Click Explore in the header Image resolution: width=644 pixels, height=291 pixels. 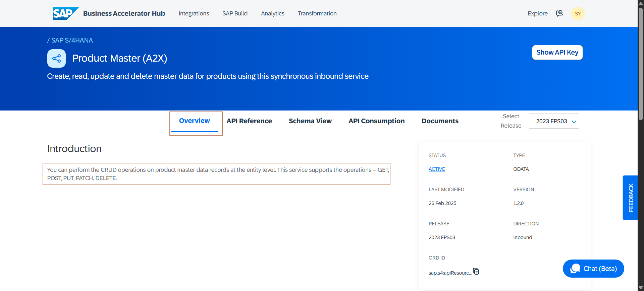click(x=537, y=13)
